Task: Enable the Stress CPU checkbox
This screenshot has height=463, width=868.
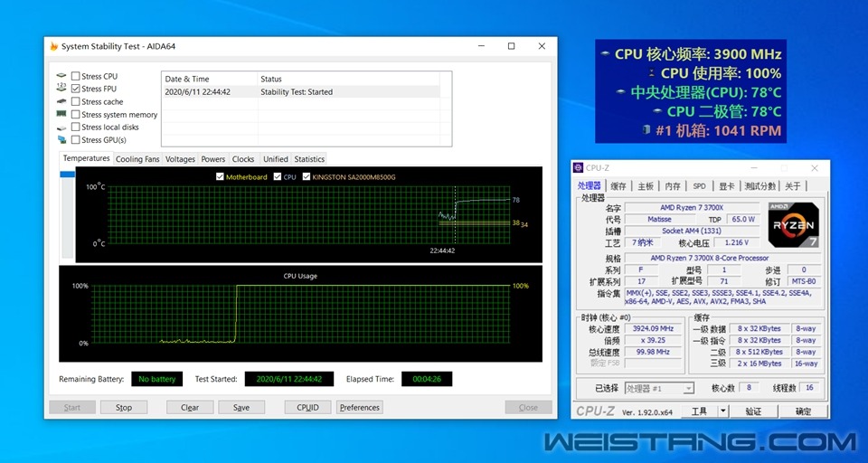Action: tap(76, 76)
